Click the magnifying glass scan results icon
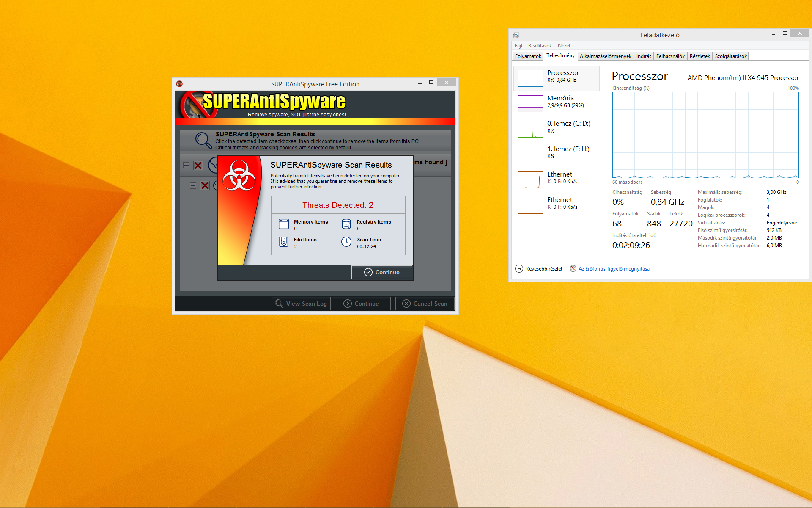The width and height of the screenshot is (812, 508). click(x=203, y=140)
